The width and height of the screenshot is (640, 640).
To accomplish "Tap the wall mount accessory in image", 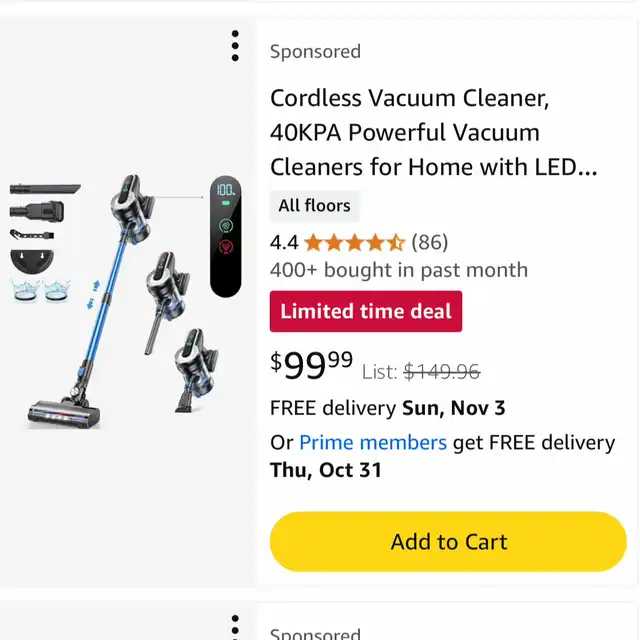I will (x=36, y=262).
